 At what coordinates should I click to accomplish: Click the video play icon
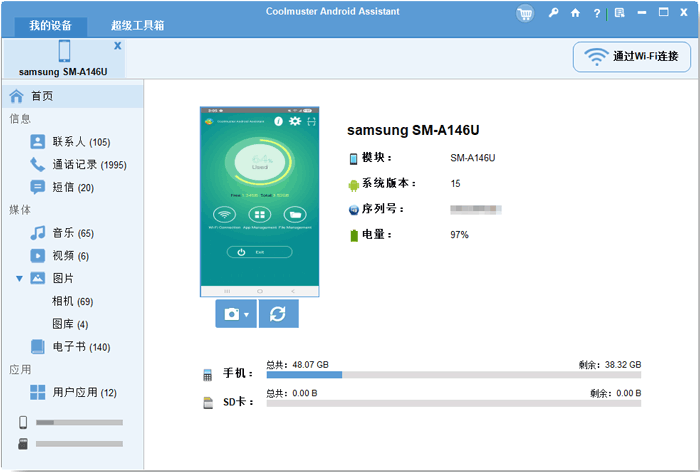(38, 256)
